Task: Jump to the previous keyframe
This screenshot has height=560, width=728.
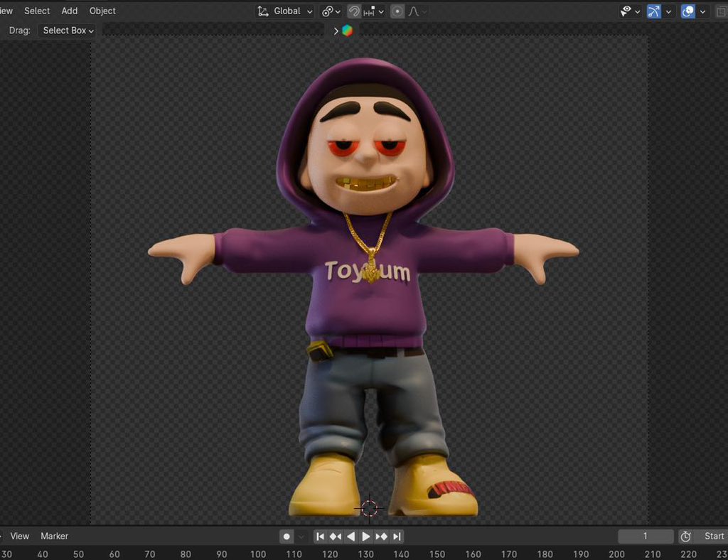Action: pyautogui.click(x=336, y=537)
